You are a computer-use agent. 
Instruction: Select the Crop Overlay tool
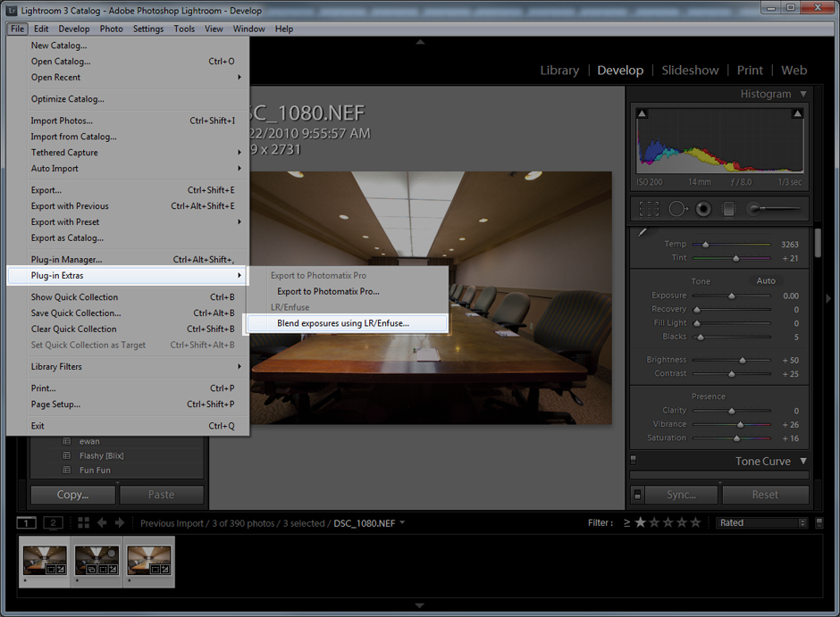[649, 209]
